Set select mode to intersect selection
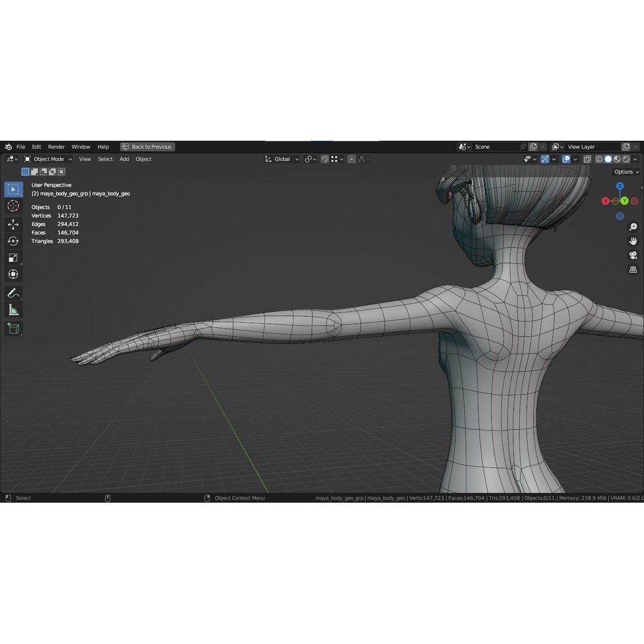This screenshot has height=644, width=644. tap(61, 172)
